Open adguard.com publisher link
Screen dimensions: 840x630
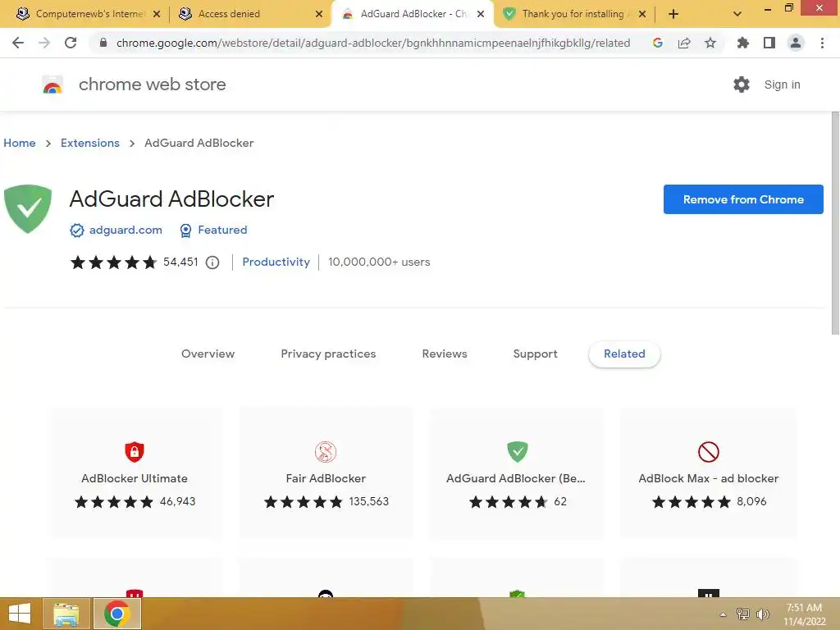click(x=126, y=230)
